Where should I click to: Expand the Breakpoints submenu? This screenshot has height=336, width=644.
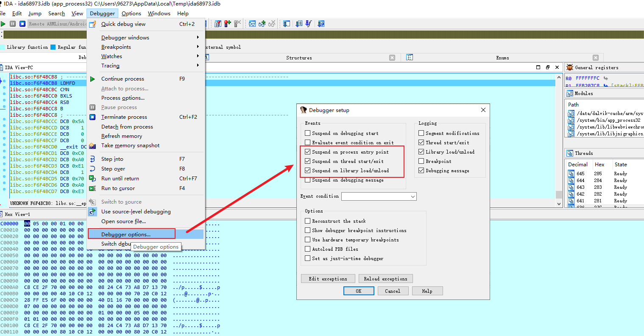click(146, 47)
